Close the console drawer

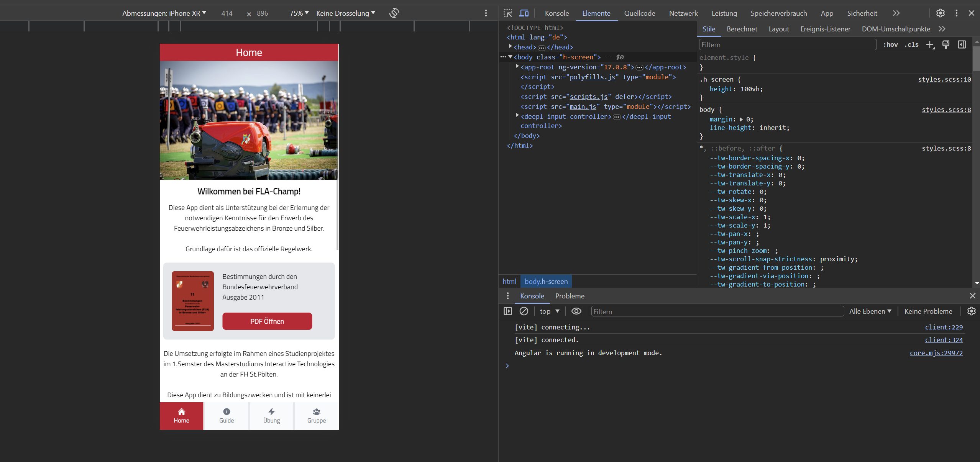[972, 296]
